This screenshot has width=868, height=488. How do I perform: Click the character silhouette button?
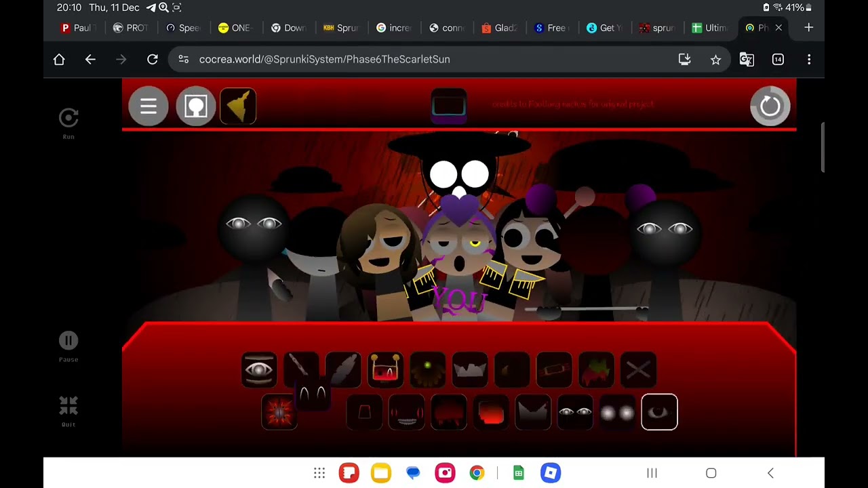(196, 106)
